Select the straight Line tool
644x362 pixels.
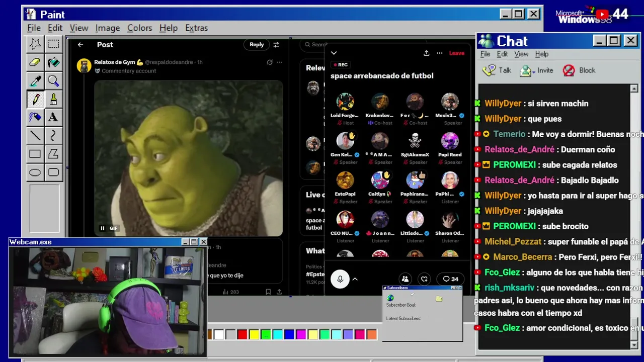[35, 136]
